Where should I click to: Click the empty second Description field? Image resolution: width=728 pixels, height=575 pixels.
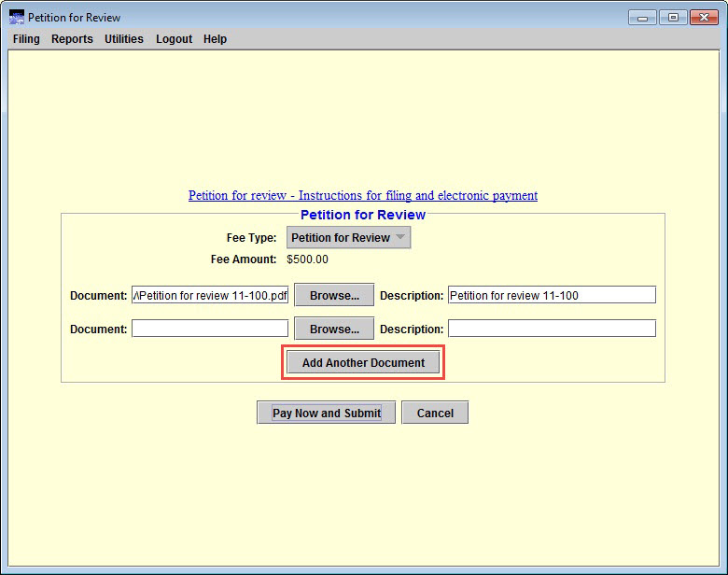(x=552, y=329)
